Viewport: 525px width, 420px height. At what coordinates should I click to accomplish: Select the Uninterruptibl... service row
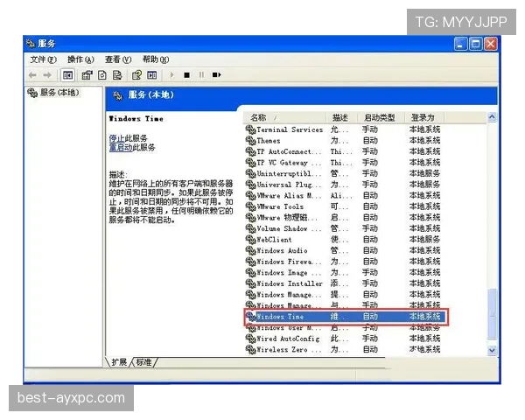click(344, 173)
